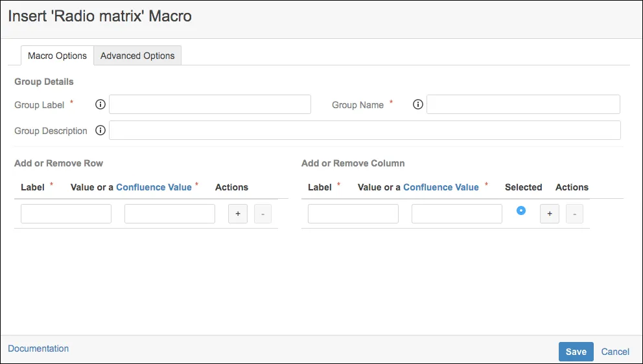Viewport: 643px width, 364px height.
Task: Click the Group Description info icon
Action: click(100, 130)
